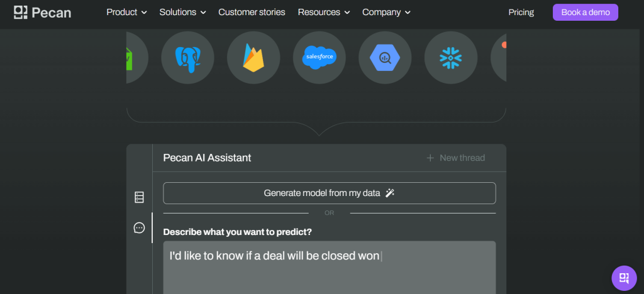Image resolution: width=644 pixels, height=294 pixels.
Task: Open the data table sidebar icon
Action: point(139,197)
